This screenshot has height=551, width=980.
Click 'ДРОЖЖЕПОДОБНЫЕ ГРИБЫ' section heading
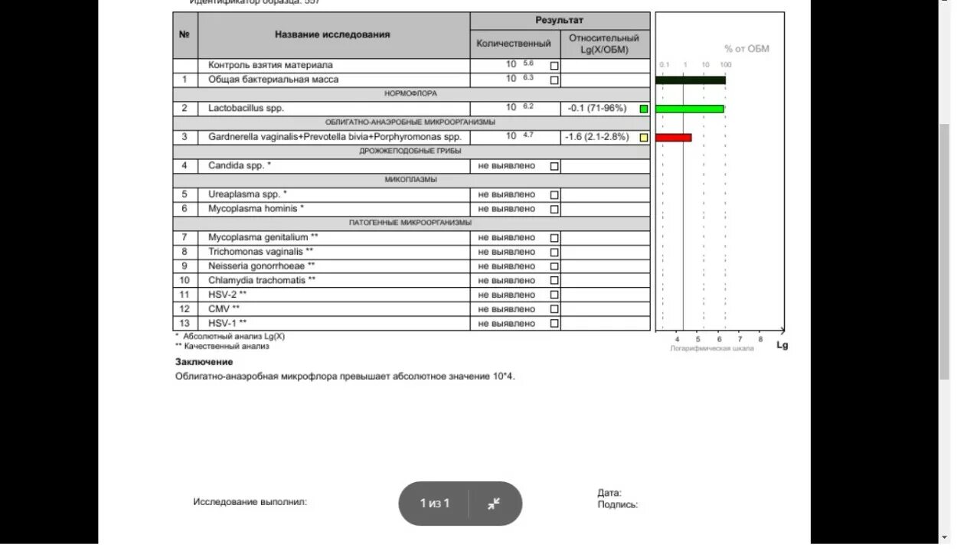click(x=410, y=152)
